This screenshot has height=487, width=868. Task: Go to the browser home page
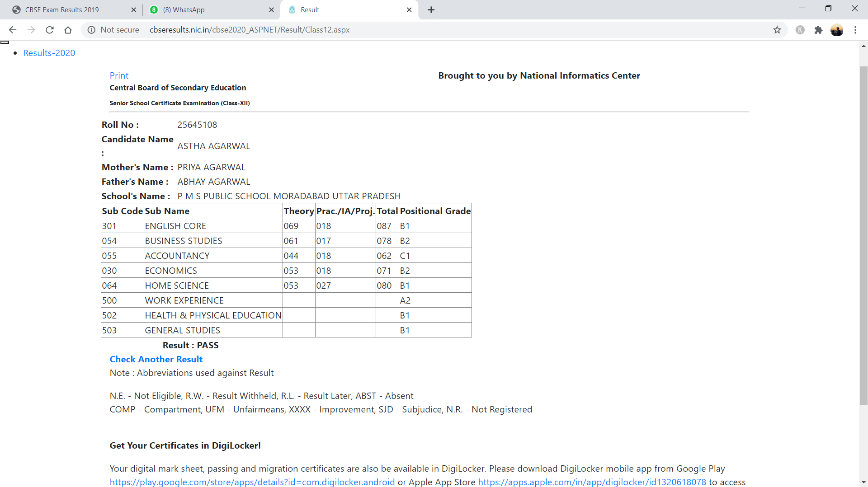click(68, 30)
